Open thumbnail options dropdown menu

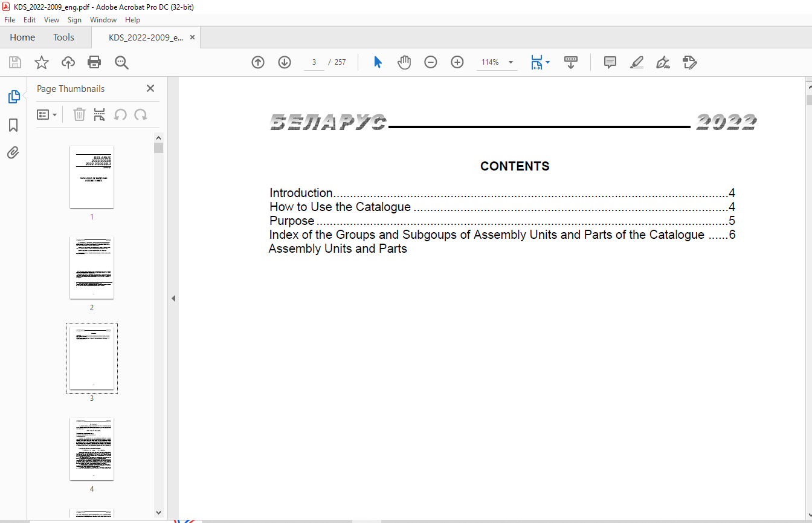(x=47, y=114)
